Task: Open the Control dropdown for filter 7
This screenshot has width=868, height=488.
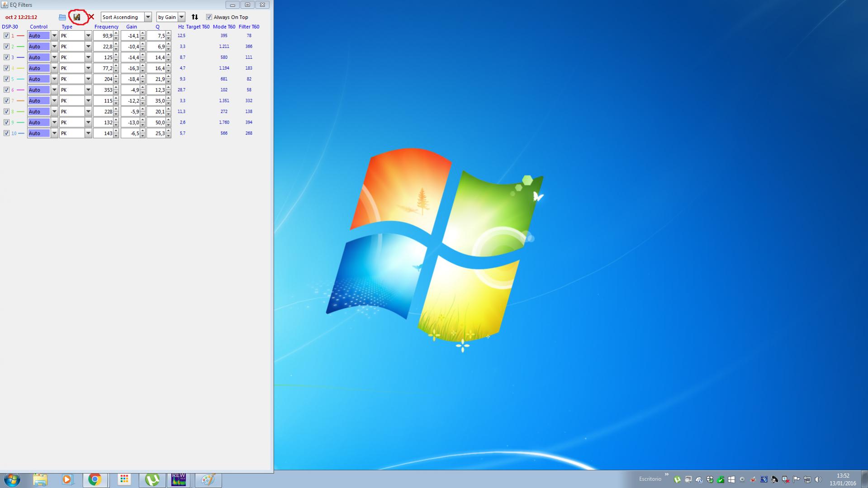Action: pos(43,101)
